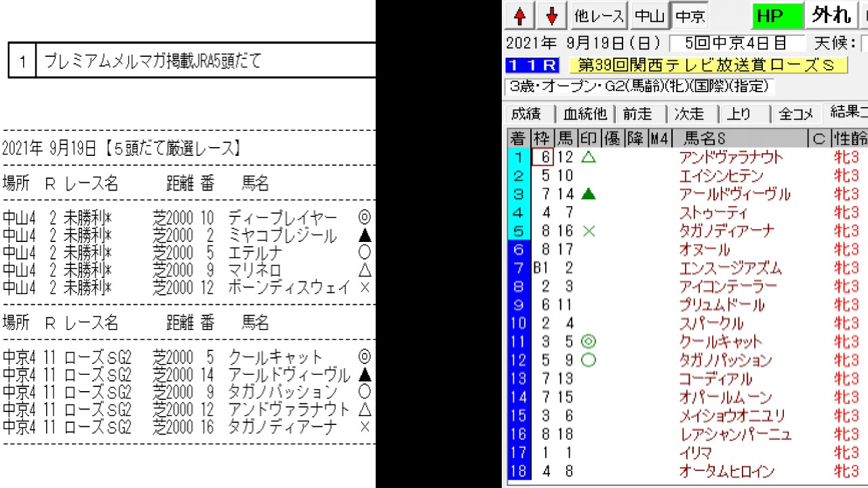This screenshot has width=868, height=488.
Task: Select the 中京 racecourse toggle
Action: (690, 16)
